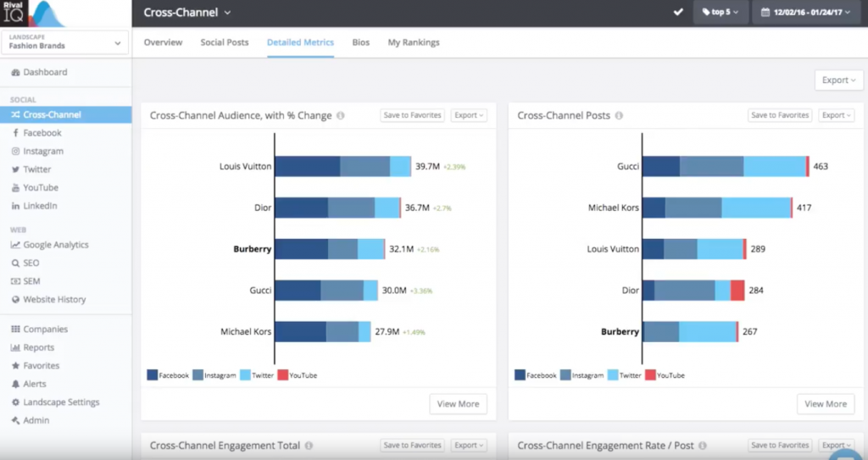Open the My Rankings tab
This screenshot has width=868, height=460.
(414, 42)
